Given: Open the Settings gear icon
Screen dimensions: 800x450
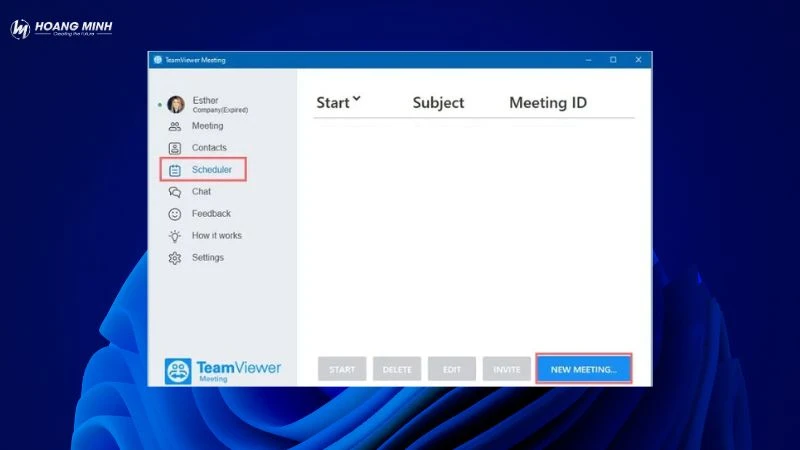Looking at the screenshot, I should [x=174, y=258].
